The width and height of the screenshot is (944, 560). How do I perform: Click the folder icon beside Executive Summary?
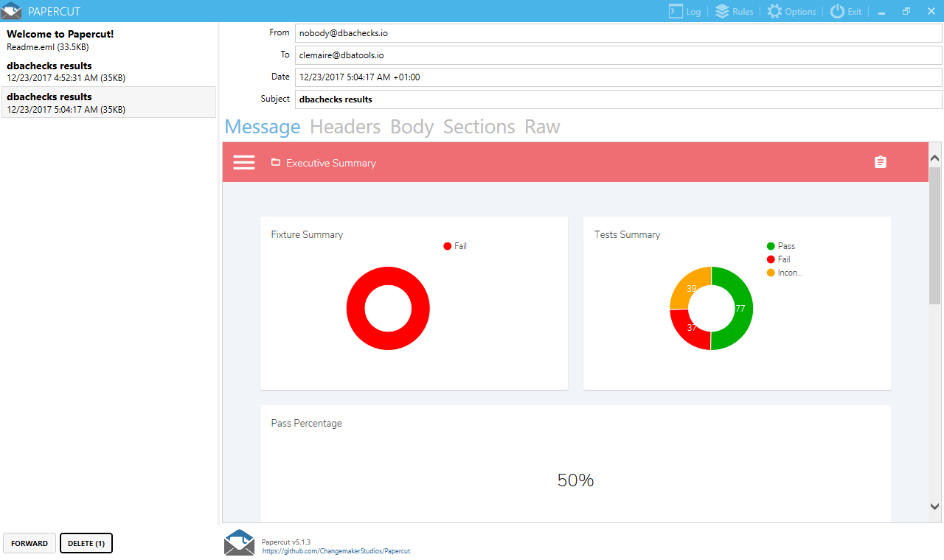tap(276, 163)
